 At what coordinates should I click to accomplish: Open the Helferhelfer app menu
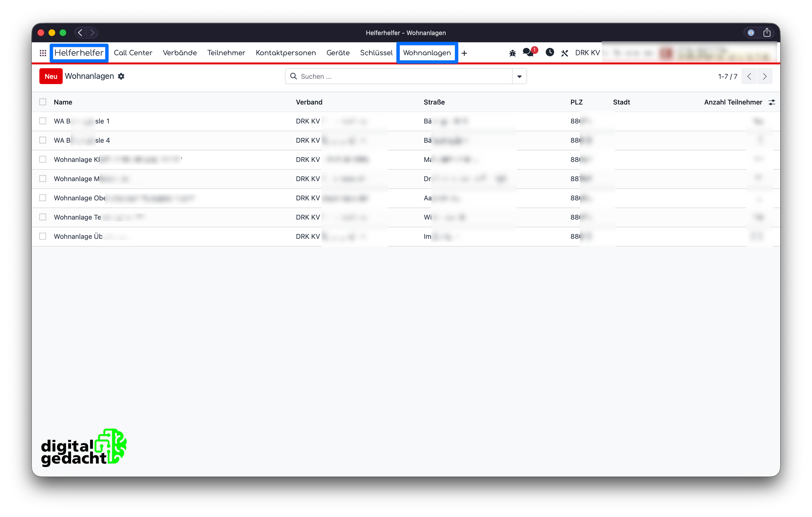[79, 53]
